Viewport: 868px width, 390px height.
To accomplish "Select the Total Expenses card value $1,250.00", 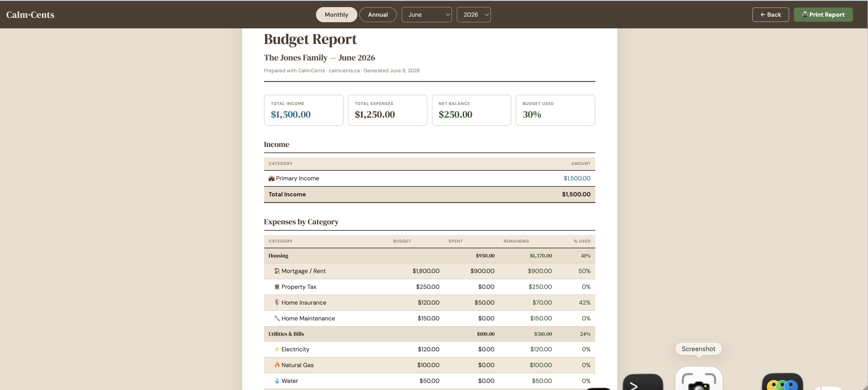I will coord(375,115).
